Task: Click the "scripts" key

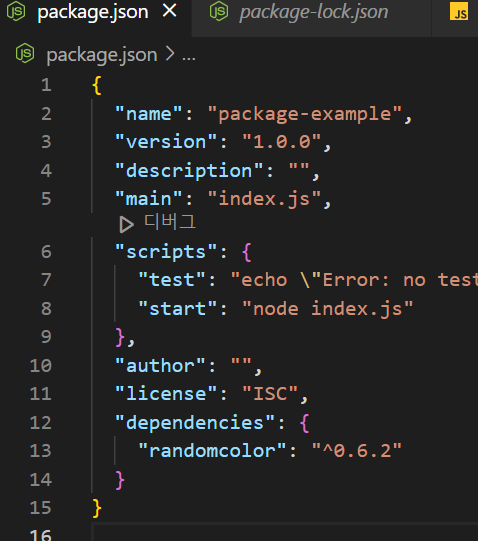Action: [x=166, y=253]
